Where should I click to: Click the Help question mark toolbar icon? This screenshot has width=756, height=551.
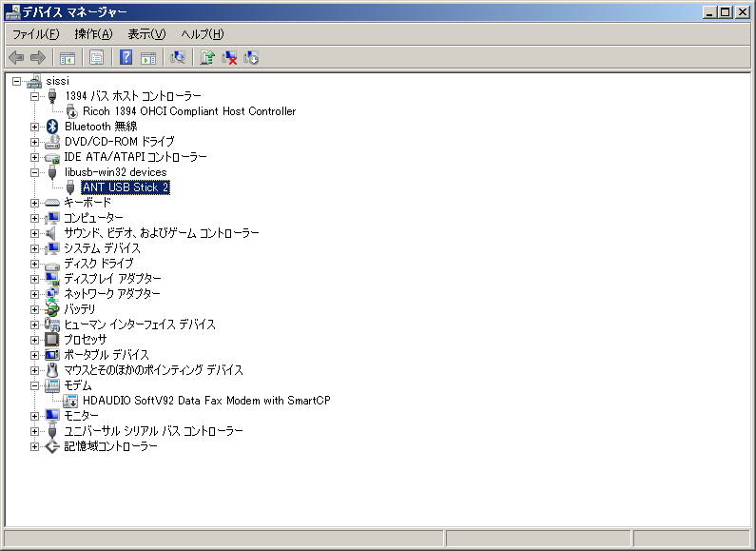coord(126,57)
